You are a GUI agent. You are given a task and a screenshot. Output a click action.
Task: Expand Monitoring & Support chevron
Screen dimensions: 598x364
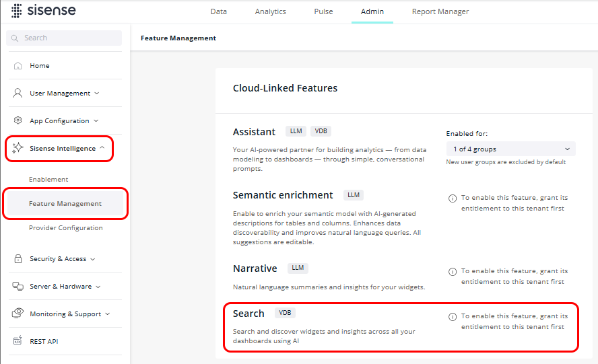point(108,314)
